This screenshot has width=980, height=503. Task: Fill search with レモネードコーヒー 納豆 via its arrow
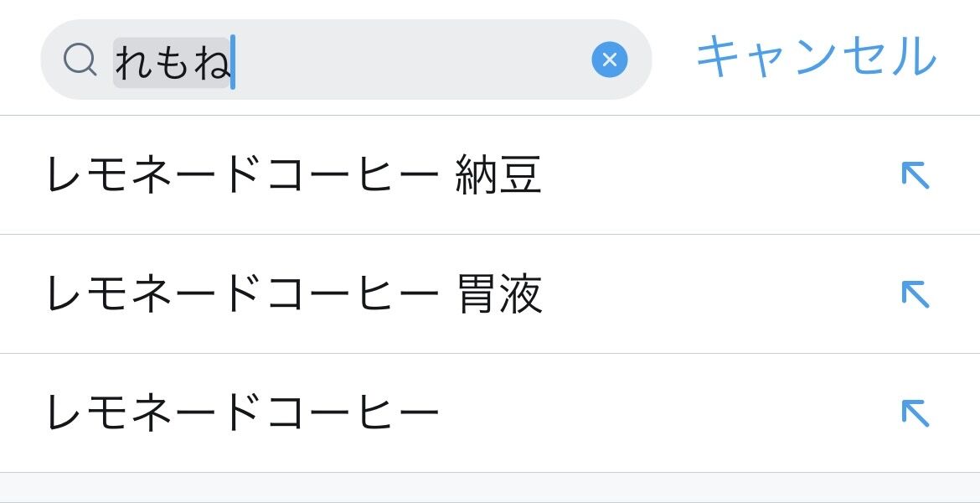[x=915, y=176]
